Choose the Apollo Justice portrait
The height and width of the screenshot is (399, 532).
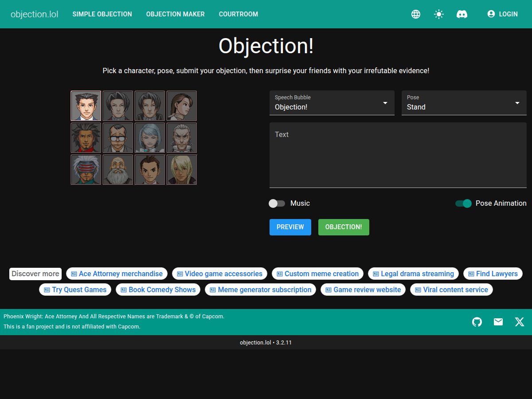tap(150, 170)
